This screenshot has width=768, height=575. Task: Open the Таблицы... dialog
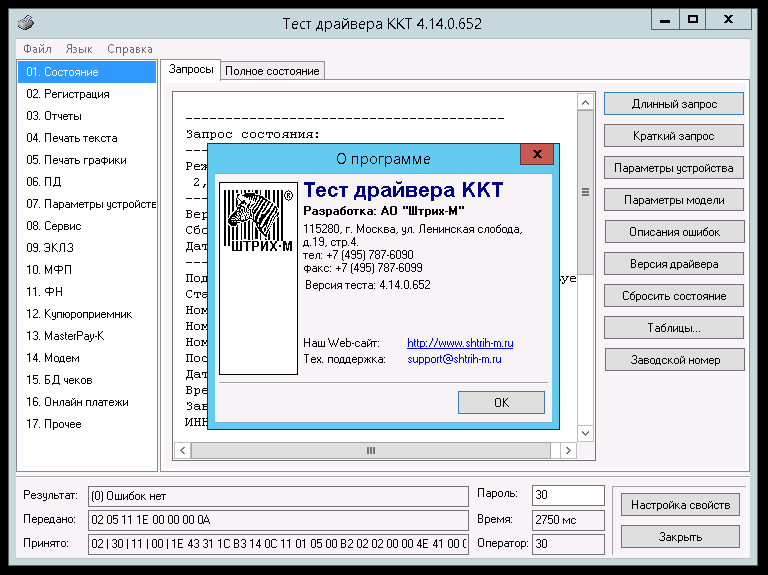674,328
